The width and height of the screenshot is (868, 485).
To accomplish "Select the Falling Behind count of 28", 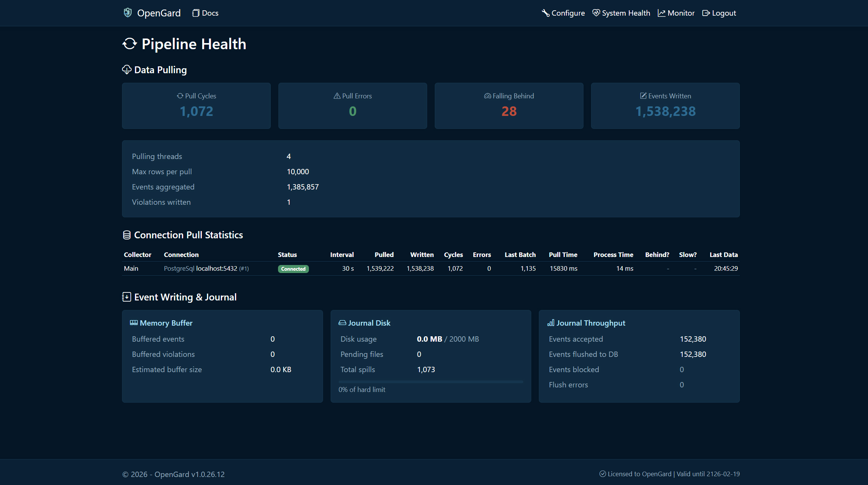I will pos(509,111).
